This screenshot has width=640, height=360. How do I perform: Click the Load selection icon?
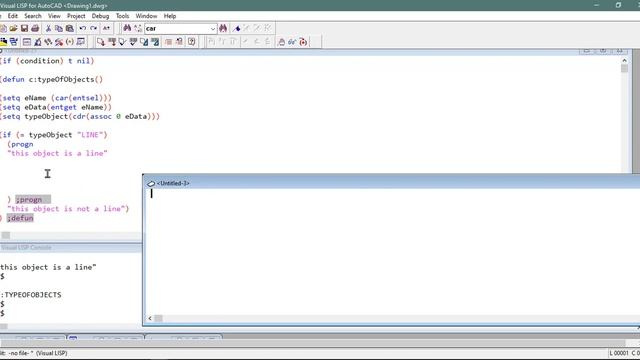click(x=111, y=42)
